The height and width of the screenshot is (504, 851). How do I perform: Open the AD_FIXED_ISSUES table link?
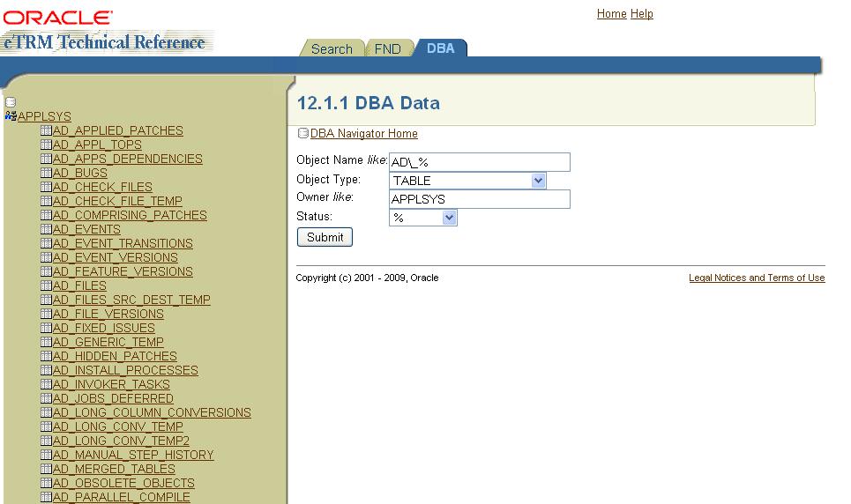point(104,329)
